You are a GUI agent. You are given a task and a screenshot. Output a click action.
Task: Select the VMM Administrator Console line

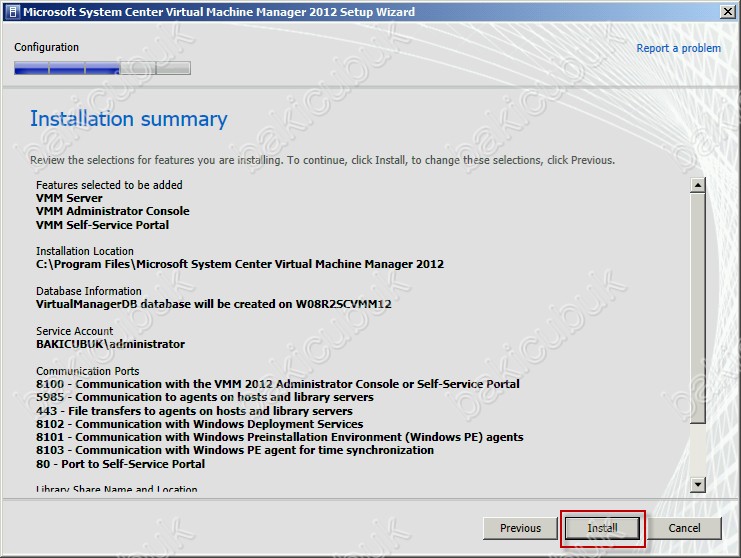pos(112,211)
